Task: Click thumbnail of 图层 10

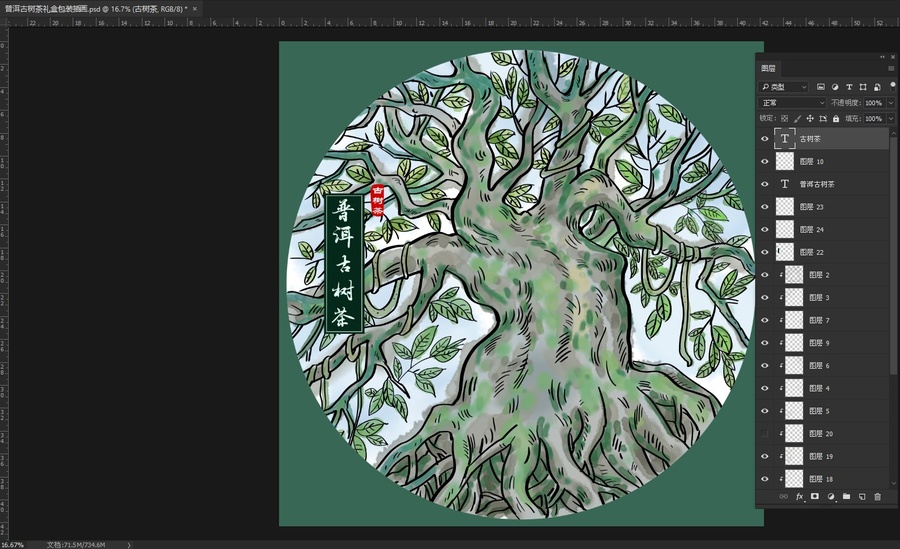Action: click(785, 161)
